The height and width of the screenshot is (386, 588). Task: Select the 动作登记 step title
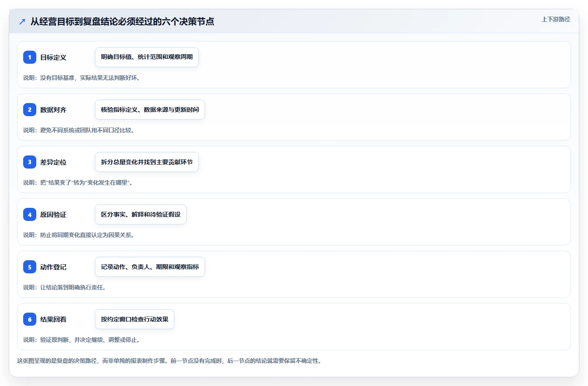pyautogui.click(x=53, y=267)
